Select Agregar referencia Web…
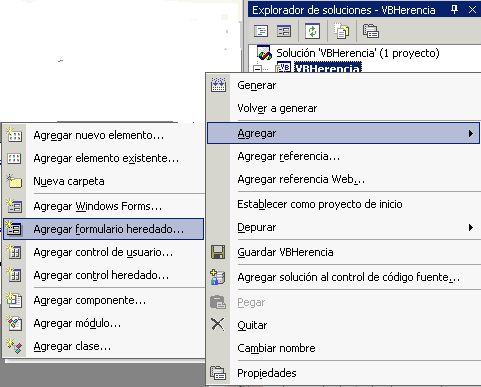Viewport: 481px width, 387px height. (x=344, y=179)
